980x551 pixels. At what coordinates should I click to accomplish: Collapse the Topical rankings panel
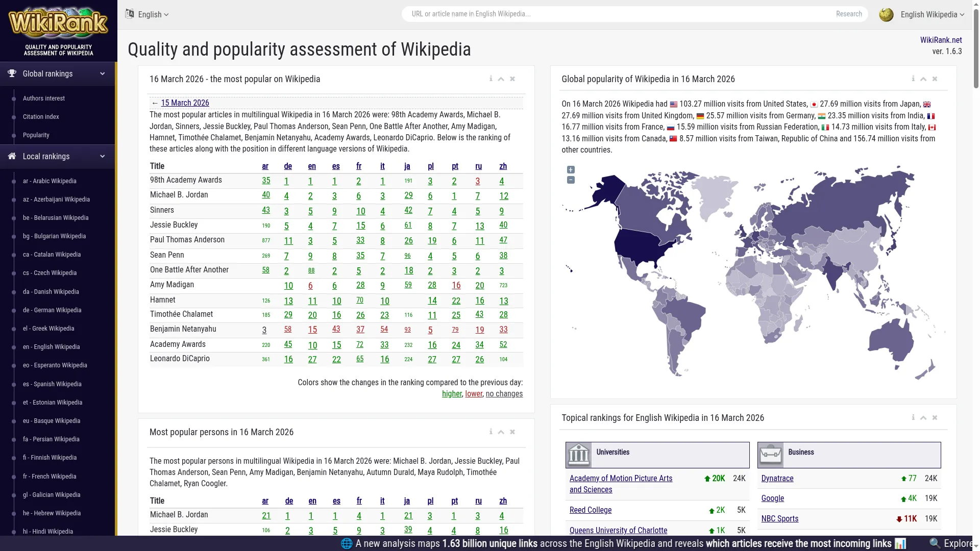coord(923,418)
